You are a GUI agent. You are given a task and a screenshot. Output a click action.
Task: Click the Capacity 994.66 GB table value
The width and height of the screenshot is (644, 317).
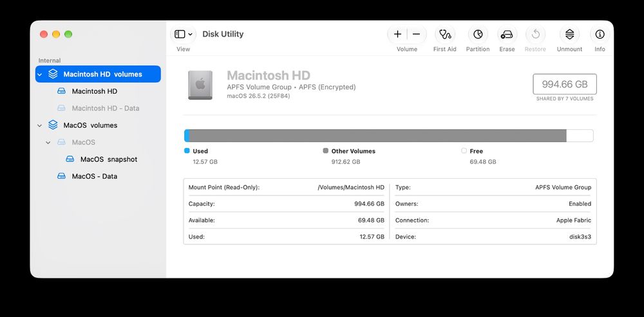(x=369, y=204)
